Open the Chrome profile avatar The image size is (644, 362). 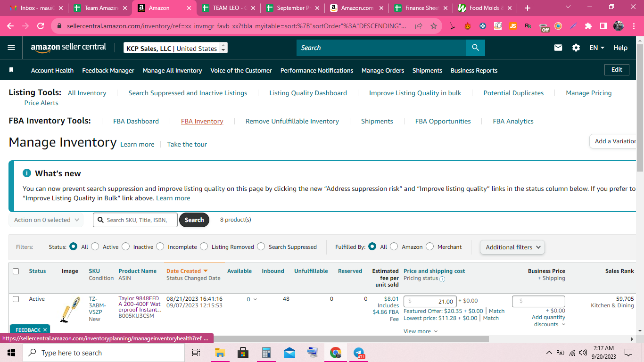pos(619,26)
